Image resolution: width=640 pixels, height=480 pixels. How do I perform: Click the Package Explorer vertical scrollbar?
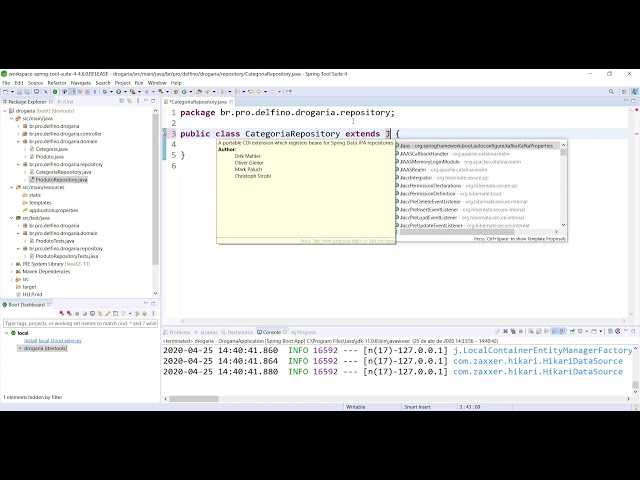pos(155,188)
